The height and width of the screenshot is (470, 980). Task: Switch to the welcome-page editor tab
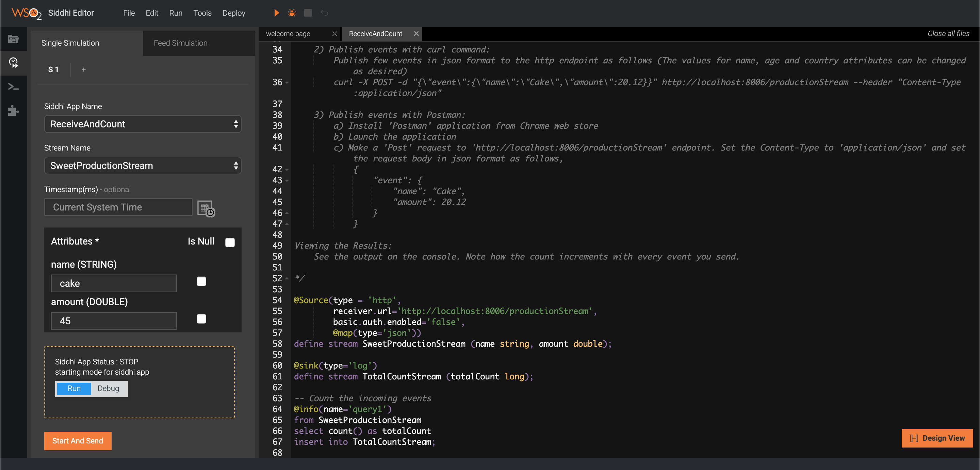click(x=288, y=33)
